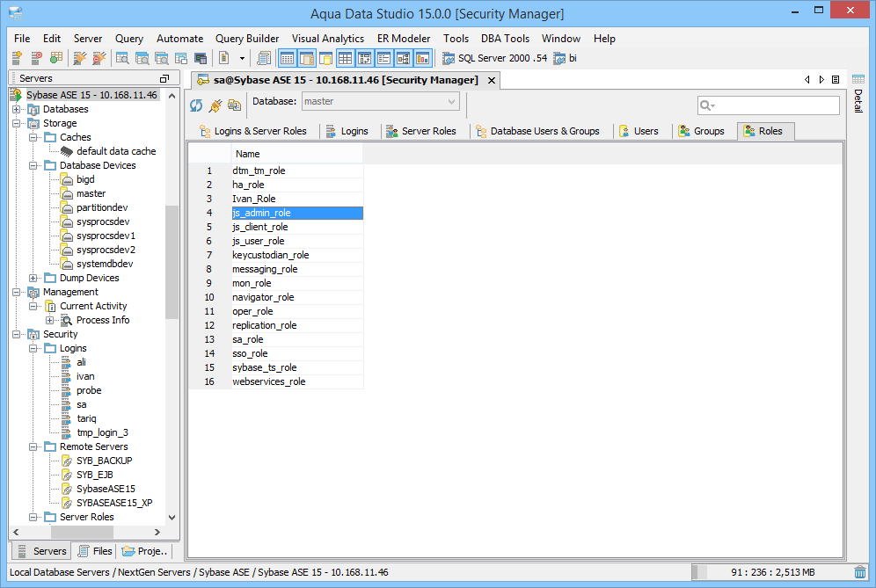Toggle the split panel view toolbar button
Image resolution: width=876 pixels, height=588 pixels.
pos(306,58)
